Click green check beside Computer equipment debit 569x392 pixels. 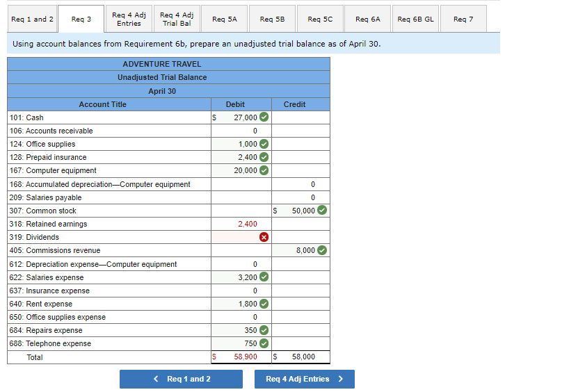tap(264, 170)
